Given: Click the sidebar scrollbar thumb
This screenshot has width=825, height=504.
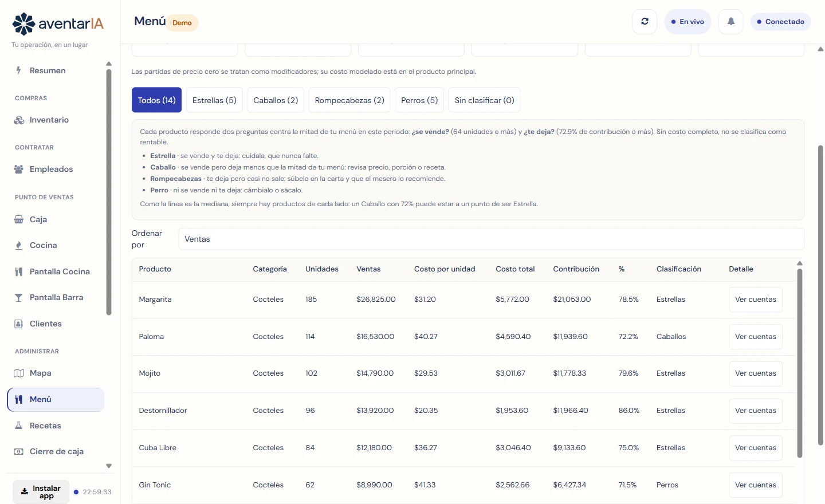Looking at the screenshot, I should pyautogui.click(x=109, y=192).
